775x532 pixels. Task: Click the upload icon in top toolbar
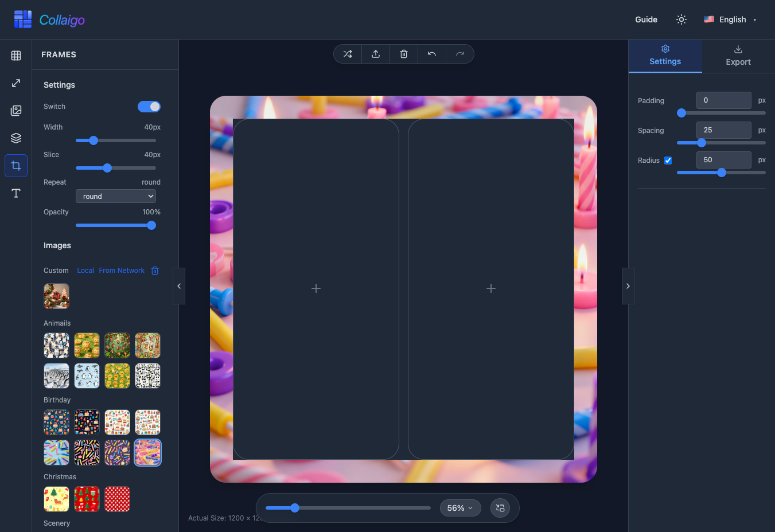[376, 54]
